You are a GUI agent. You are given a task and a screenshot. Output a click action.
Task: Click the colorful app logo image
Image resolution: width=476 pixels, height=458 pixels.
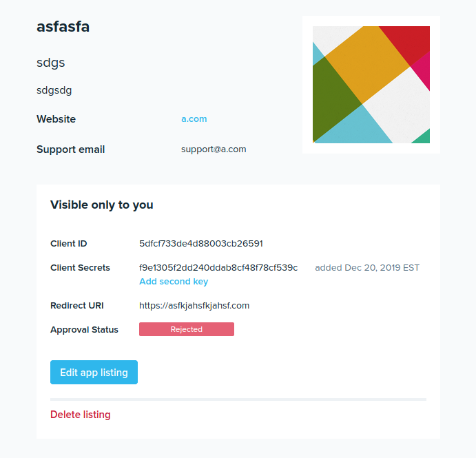click(371, 85)
